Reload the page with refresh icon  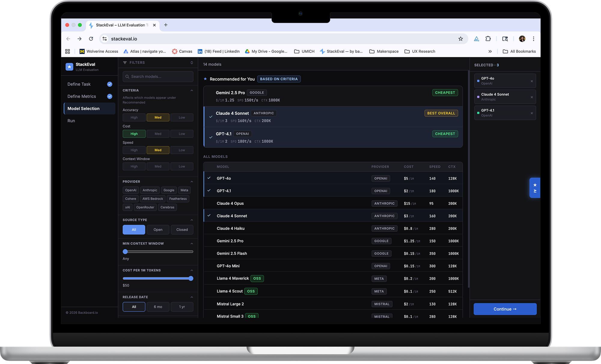pos(91,39)
